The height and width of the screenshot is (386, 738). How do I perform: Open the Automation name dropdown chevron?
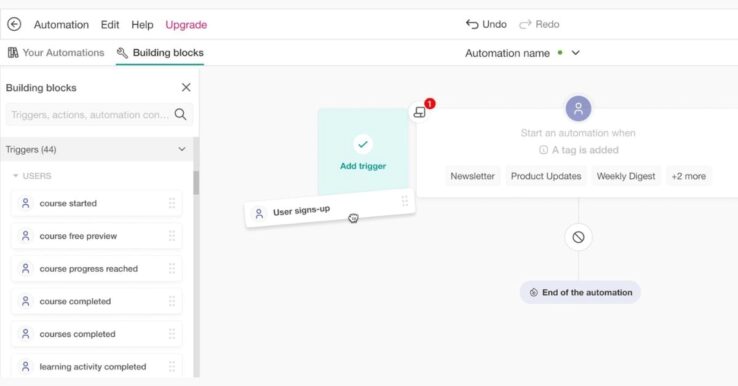[575, 53]
